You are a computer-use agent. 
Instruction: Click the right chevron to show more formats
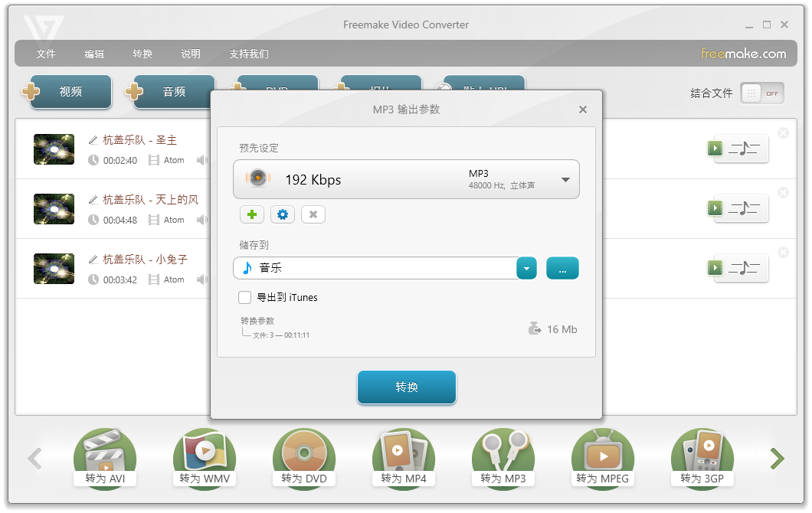pos(777,458)
